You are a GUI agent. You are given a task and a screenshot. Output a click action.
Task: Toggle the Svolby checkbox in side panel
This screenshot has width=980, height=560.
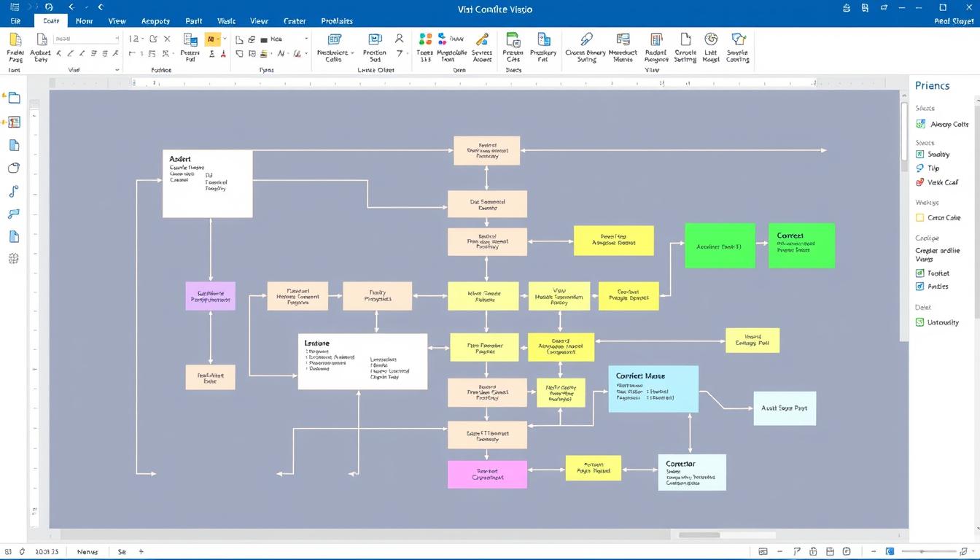tap(920, 155)
